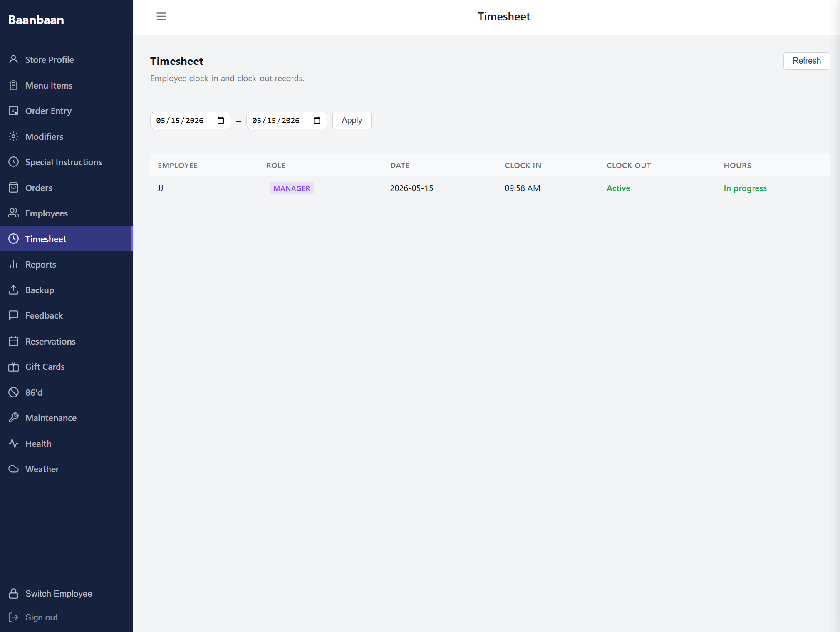Click the Feedback speech bubble icon
840x632 pixels.
[14, 315]
